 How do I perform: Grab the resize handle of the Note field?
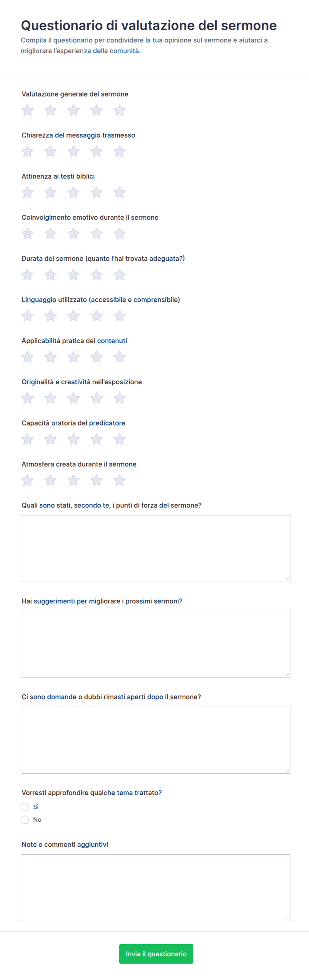tap(288, 918)
